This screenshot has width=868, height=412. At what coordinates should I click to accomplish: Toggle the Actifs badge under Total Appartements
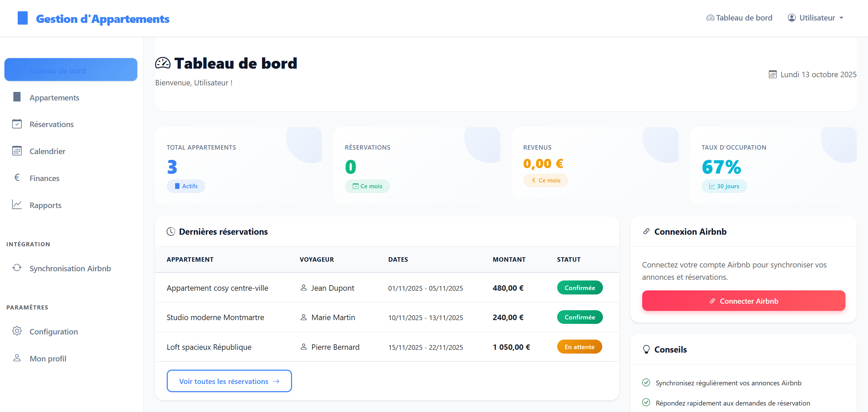(x=186, y=186)
